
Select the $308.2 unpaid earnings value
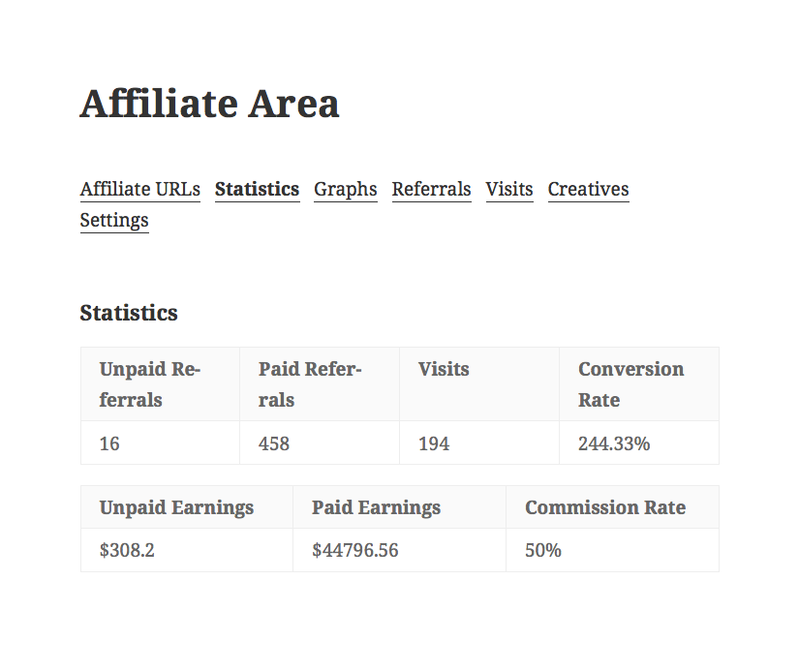(x=127, y=550)
